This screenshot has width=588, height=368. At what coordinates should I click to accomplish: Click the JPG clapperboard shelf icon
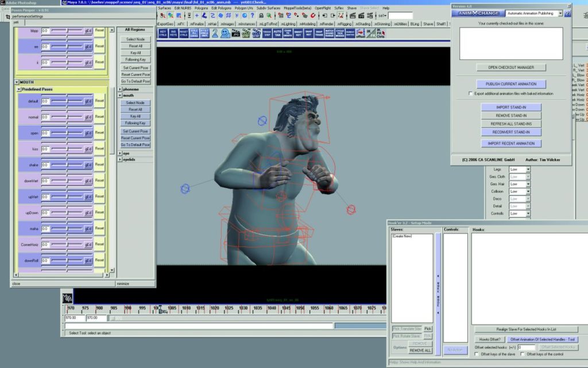click(235, 33)
